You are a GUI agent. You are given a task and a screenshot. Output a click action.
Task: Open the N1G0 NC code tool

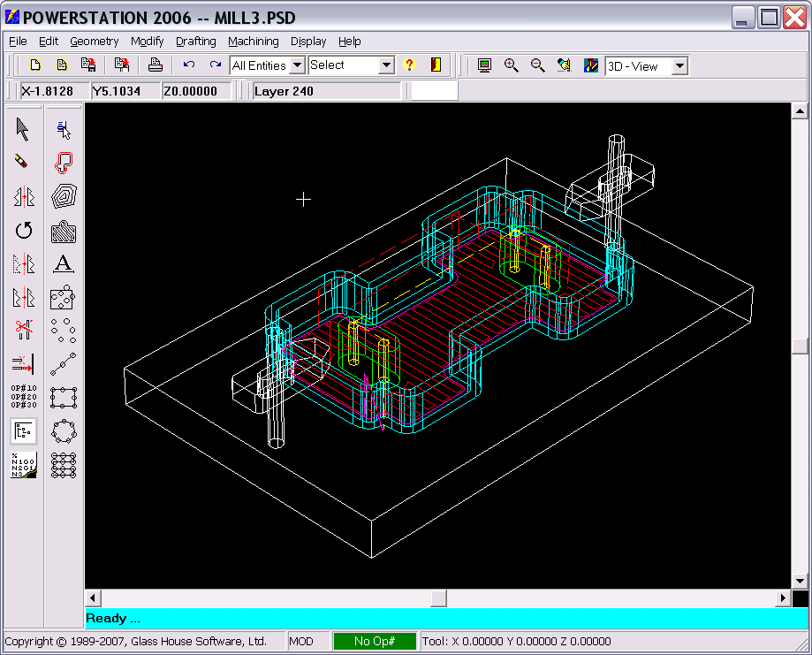click(24, 465)
